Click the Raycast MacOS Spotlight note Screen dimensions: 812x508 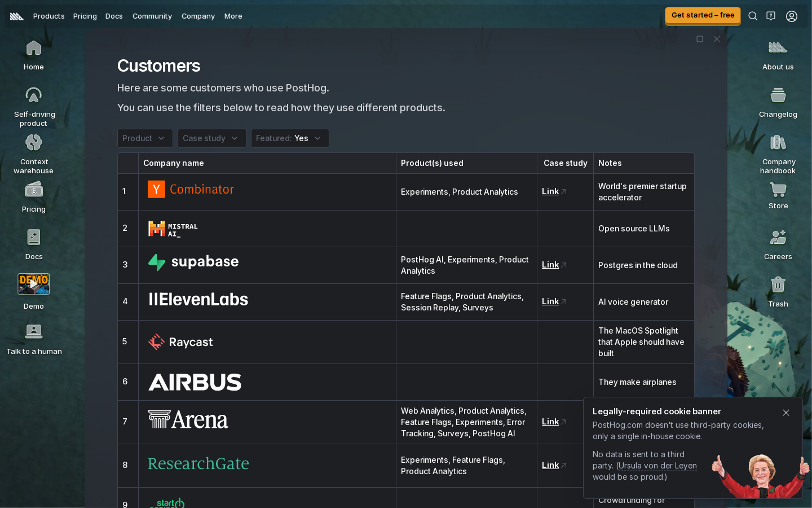641,342
